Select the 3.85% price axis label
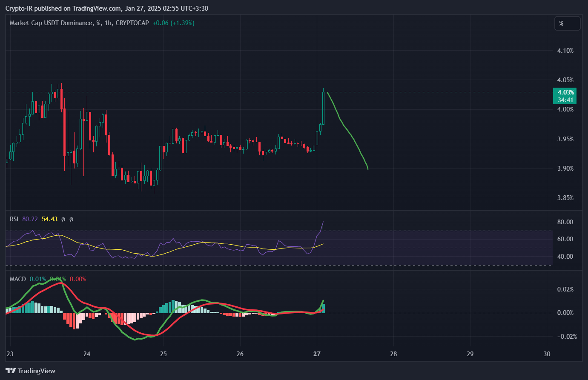This screenshot has height=380, width=588. [565, 198]
